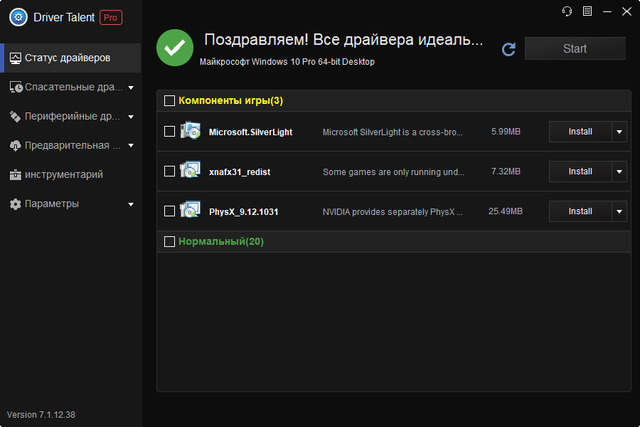This screenshot has height=427, width=640.
Task: Install the xnafx31_redist component
Action: click(580, 171)
